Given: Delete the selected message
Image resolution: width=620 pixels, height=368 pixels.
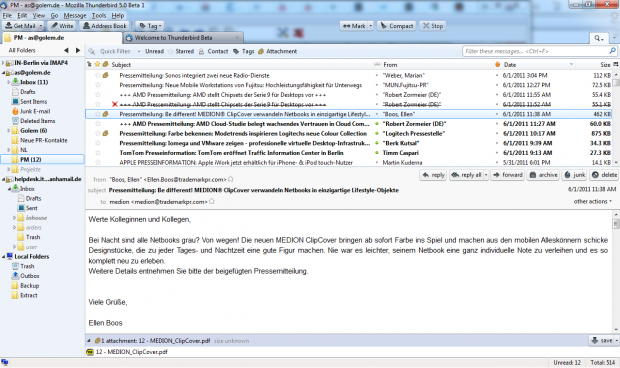Looking at the screenshot, I should coord(604,175).
